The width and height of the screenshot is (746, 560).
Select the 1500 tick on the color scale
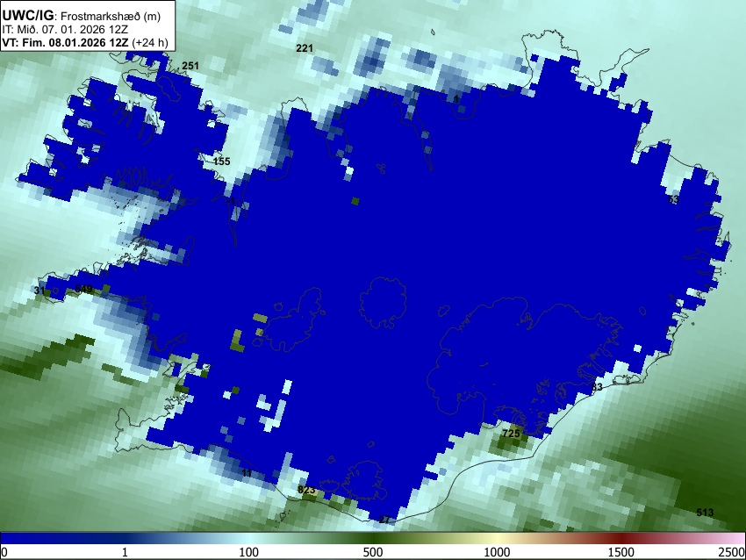(620, 552)
